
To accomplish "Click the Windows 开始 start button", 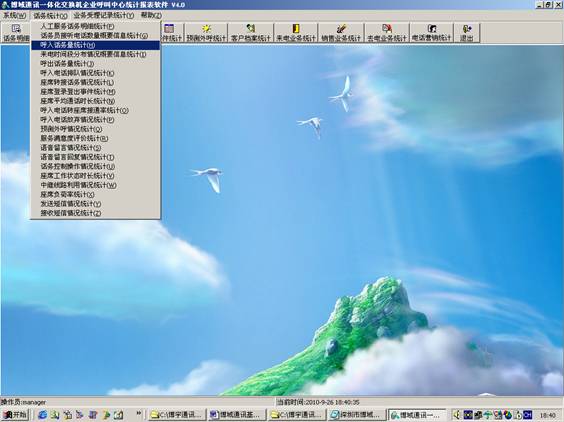I will [15, 415].
